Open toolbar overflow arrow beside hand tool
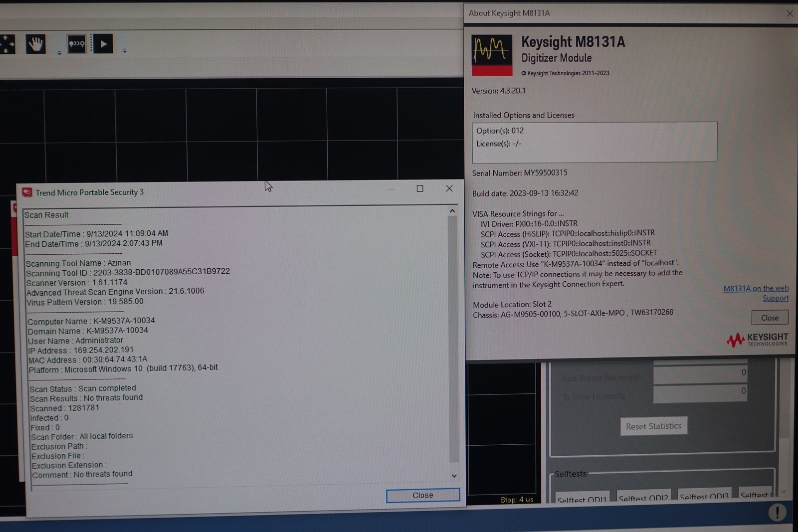Image resolution: width=798 pixels, height=532 pixels. (59, 52)
